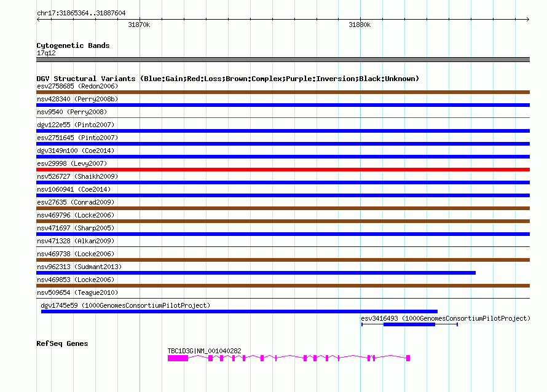Screen dimensions: 547x392
Task: Select the esv27635 (Conrad2009) brown bar
Action: coord(283,208)
